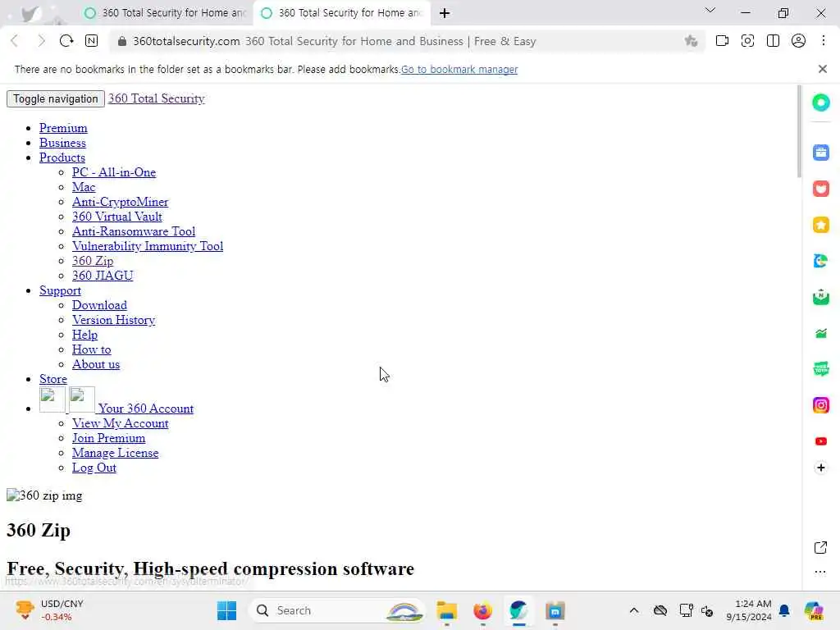Add a sidebar app with the plus icon
Viewport: 840px width, 630px height.
(820, 468)
